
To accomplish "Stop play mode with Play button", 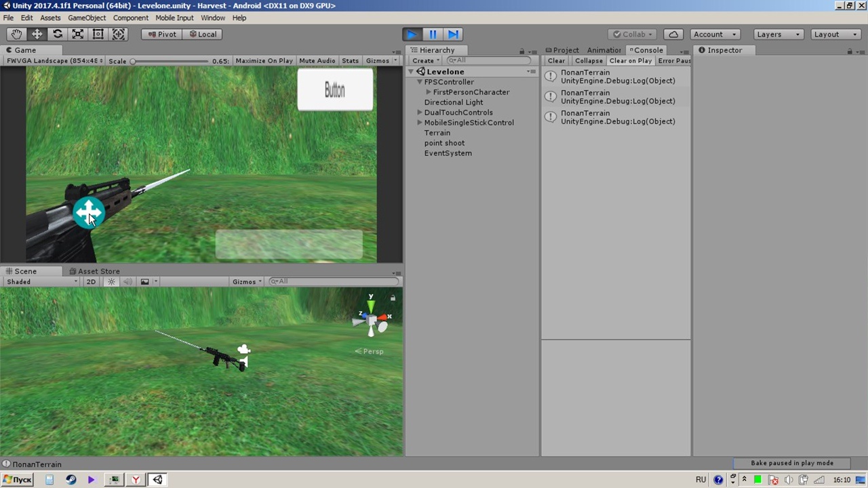I will point(412,34).
